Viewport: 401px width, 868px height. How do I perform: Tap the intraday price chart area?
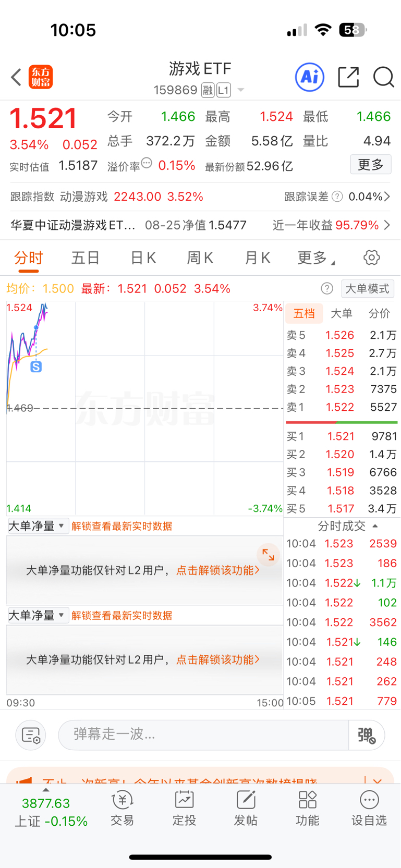tap(145, 408)
